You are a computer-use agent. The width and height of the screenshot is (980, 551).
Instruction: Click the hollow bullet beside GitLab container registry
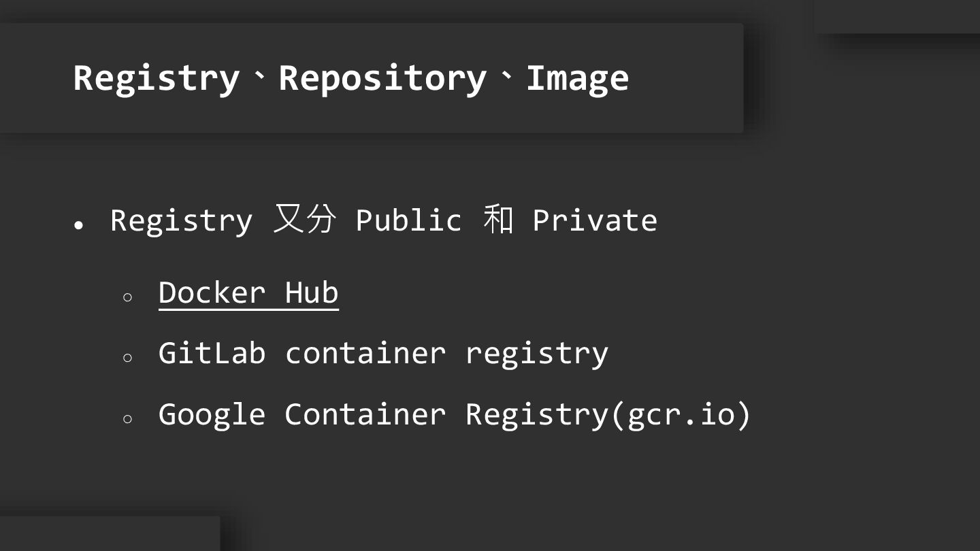[x=127, y=358]
